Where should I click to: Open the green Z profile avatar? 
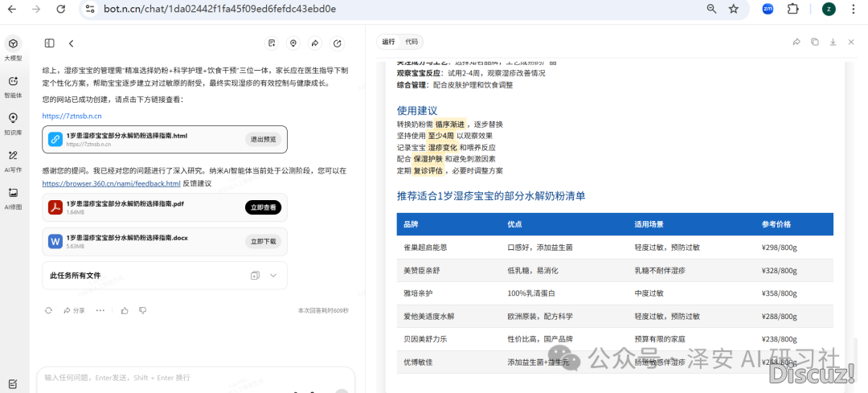(x=829, y=9)
